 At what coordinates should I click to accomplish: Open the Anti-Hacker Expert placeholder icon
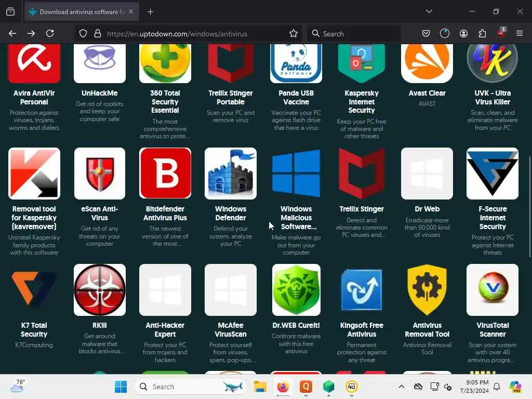pos(165,290)
